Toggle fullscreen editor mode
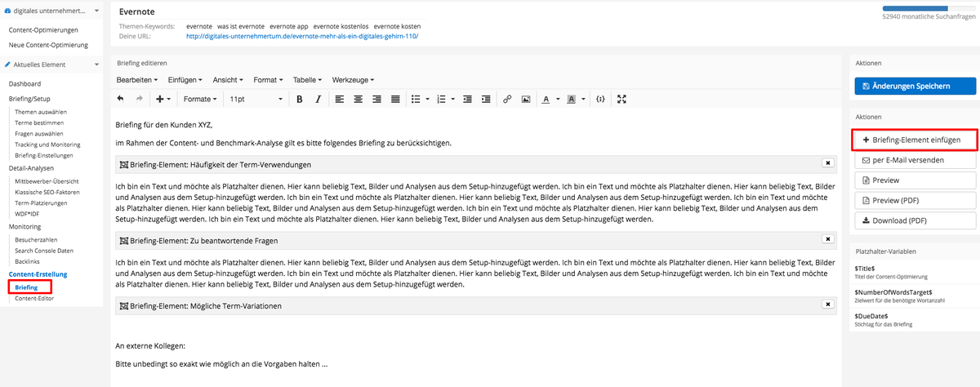 point(621,99)
